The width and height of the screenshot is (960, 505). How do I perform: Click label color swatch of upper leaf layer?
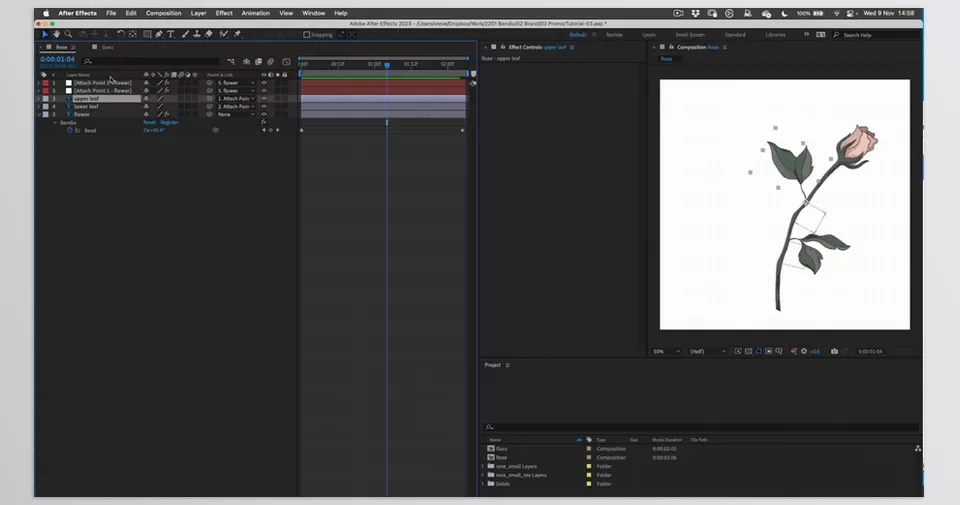45,99
